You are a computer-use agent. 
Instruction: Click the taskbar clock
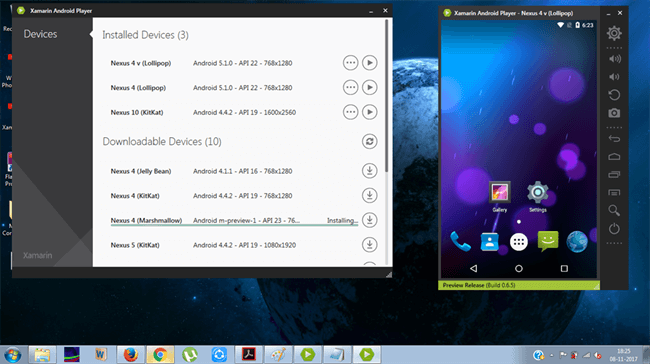point(623,355)
